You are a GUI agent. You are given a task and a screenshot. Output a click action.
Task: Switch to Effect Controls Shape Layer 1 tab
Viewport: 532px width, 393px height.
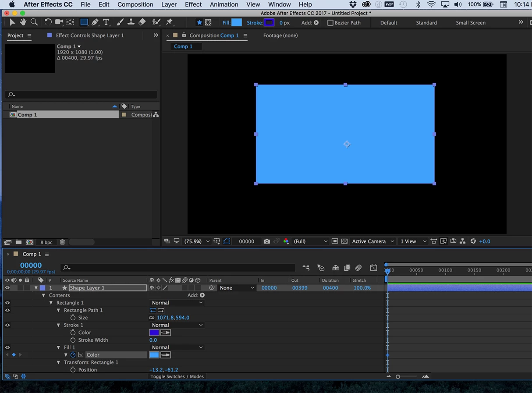pos(89,35)
